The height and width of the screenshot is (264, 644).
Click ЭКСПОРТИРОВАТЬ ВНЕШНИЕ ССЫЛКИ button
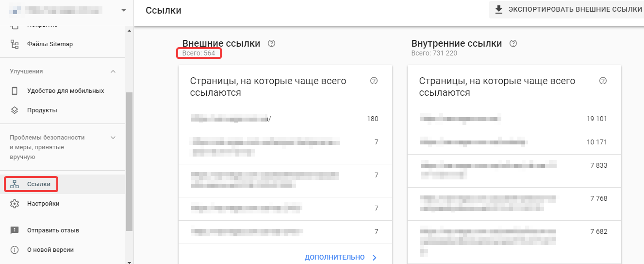pyautogui.click(x=566, y=10)
